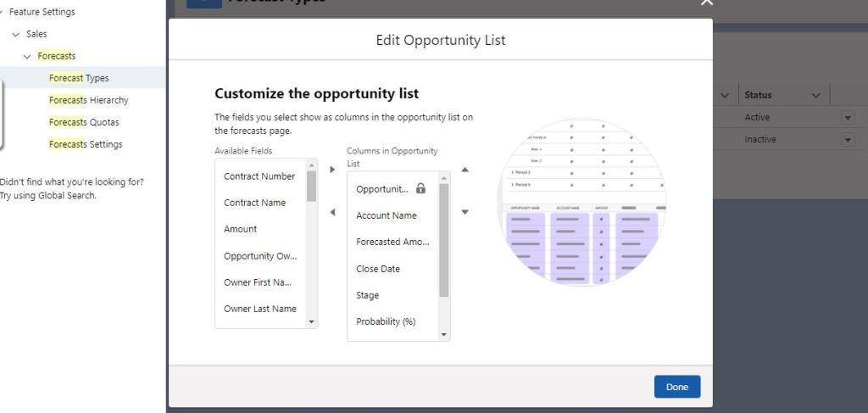
Task: Open Forecasts Quotas setup page
Action: tap(83, 122)
